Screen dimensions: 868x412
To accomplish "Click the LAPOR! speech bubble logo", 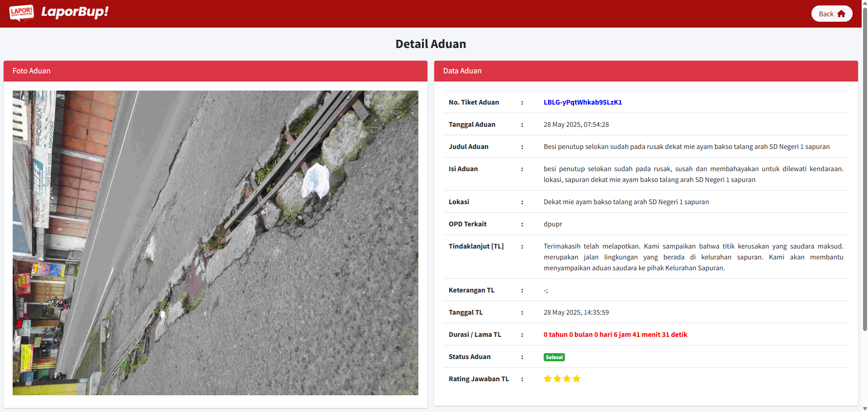I will (x=21, y=13).
